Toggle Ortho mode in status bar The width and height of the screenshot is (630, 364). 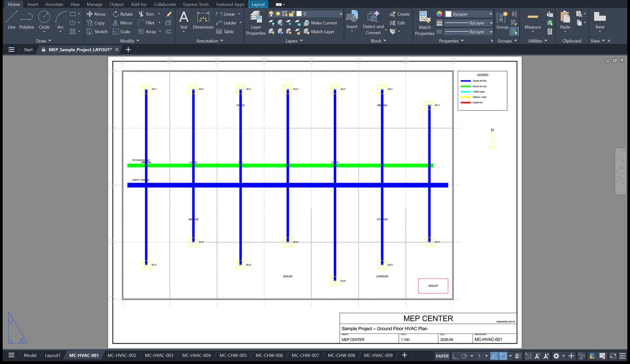[455, 355]
